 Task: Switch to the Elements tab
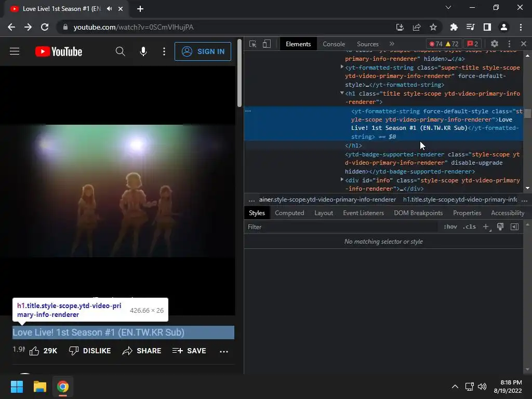point(298,44)
